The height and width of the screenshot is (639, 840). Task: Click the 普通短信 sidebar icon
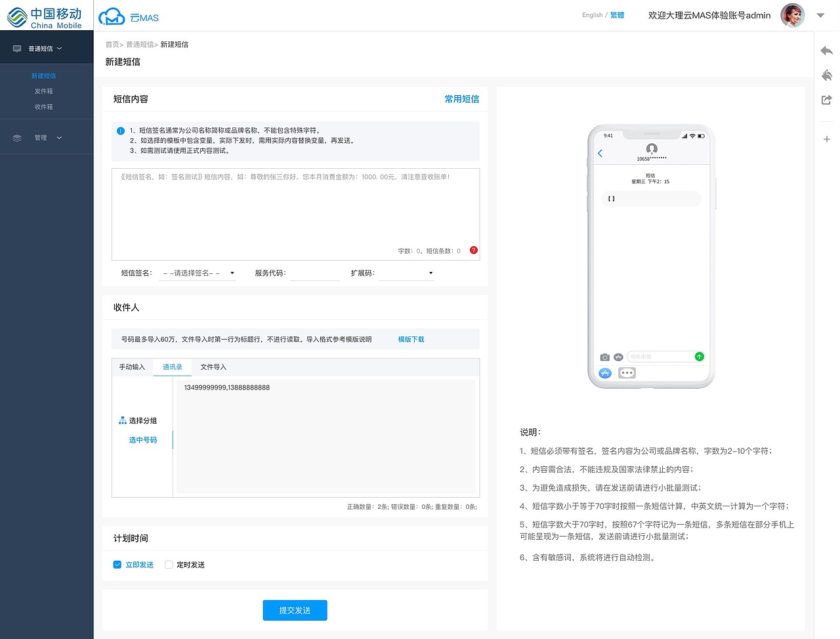(16, 47)
